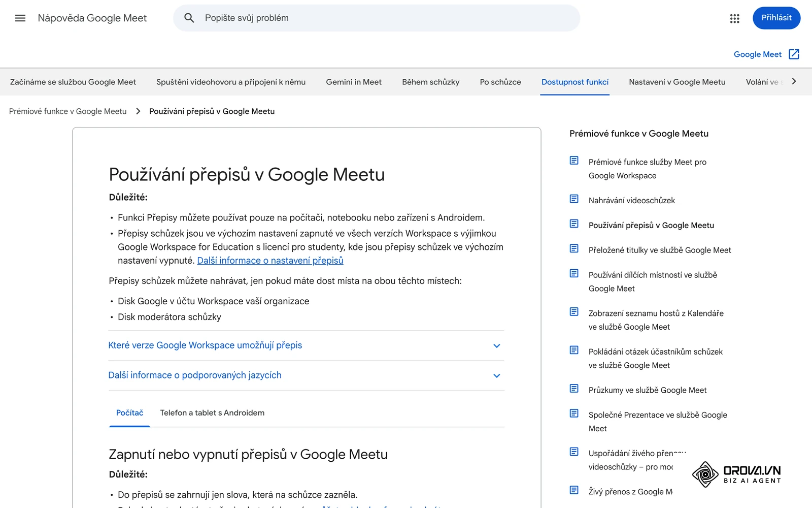Click the Popište svůj problém search field
812x508 pixels.
[x=377, y=18]
